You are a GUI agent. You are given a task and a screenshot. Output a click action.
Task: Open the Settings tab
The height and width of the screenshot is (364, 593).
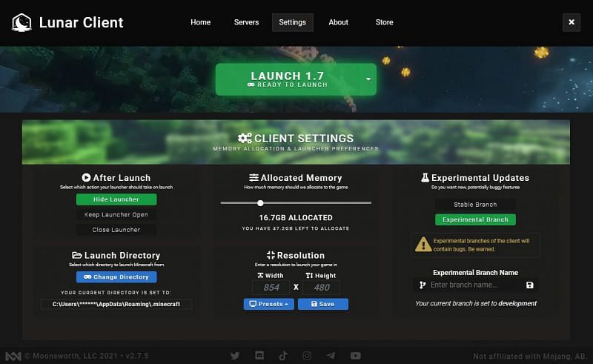[292, 22]
